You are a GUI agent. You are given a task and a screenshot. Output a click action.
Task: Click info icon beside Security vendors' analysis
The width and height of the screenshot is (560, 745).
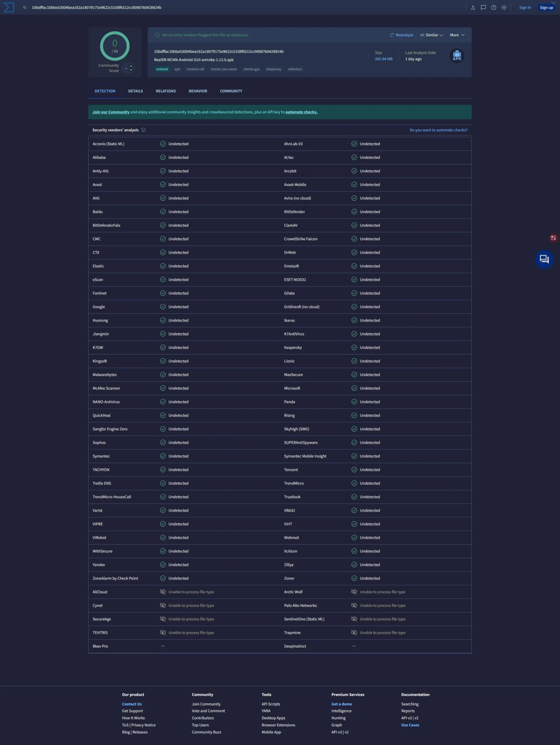[x=143, y=130]
